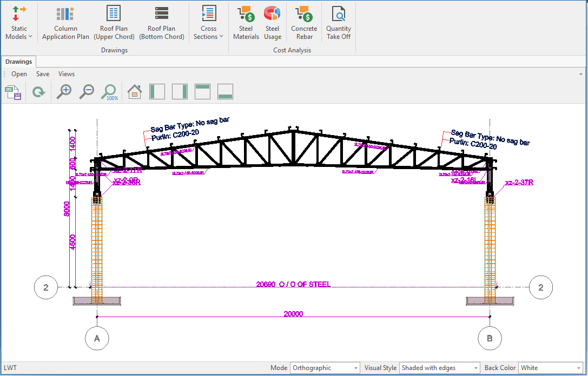Image resolution: width=588 pixels, height=376 pixels.
Task: Select the right side view icon
Action: [x=180, y=92]
